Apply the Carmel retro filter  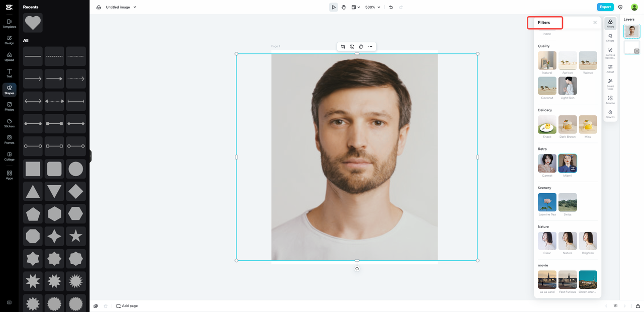(x=547, y=163)
